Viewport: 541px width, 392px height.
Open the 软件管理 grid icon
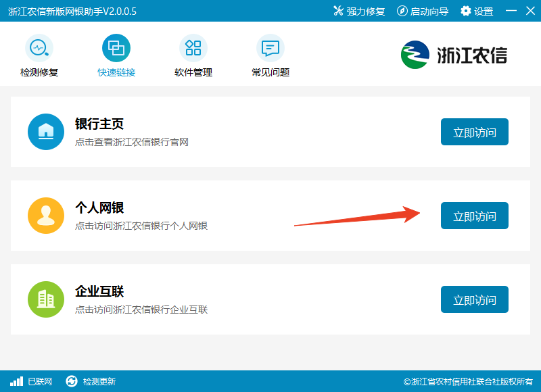pos(193,49)
